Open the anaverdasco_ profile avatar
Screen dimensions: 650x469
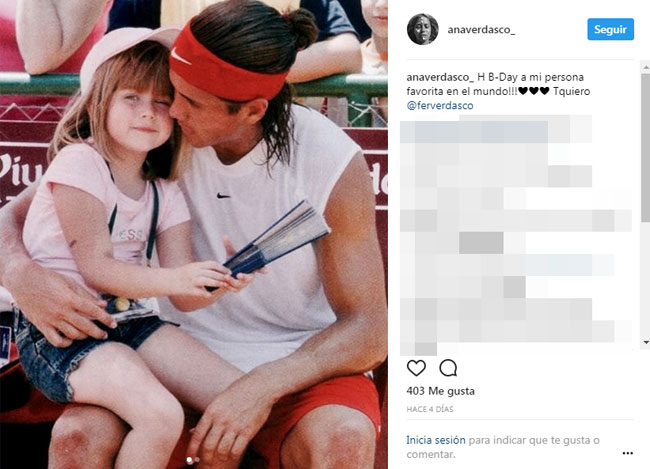point(422,29)
